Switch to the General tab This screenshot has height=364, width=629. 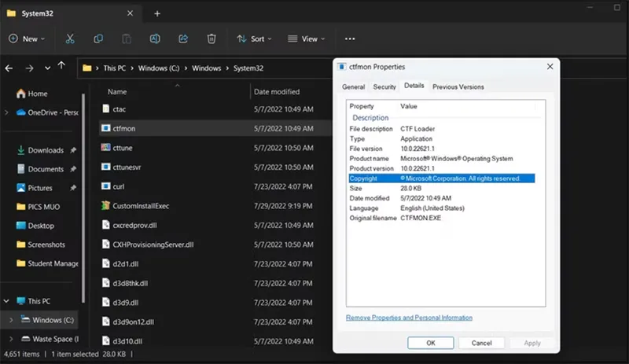tap(353, 87)
